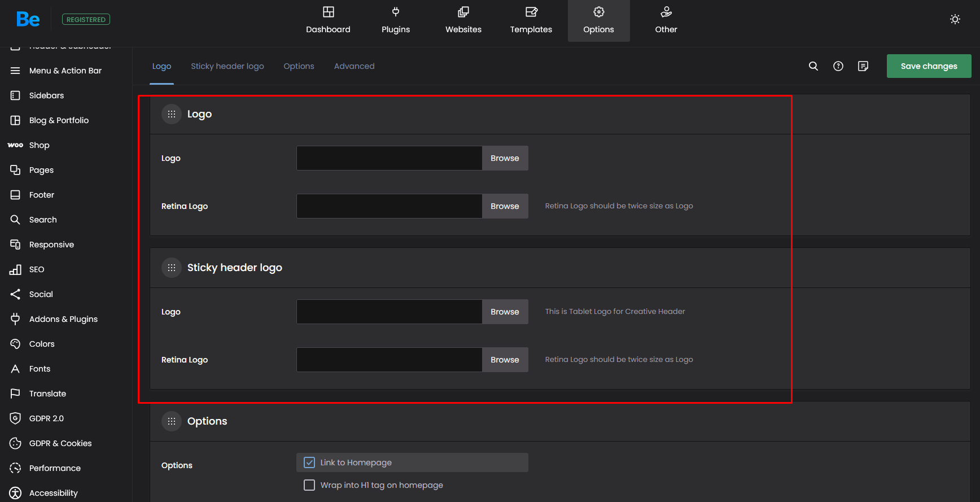Viewport: 980px width, 502px height.
Task: Open the Plugins section
Action: point(396,20)
